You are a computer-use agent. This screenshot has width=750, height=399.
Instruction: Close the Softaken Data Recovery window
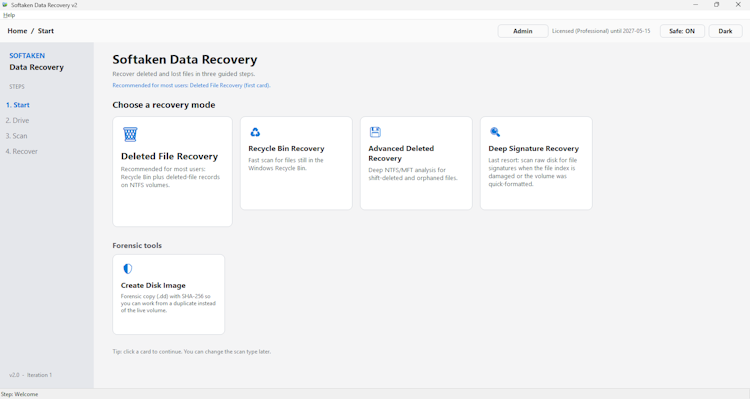738,5
